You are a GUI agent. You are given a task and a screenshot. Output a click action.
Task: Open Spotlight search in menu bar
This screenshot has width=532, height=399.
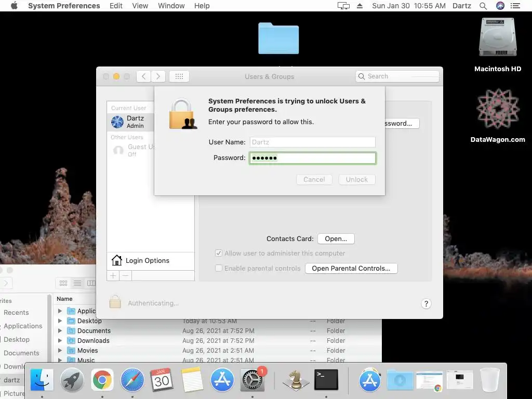coord(483,6)
